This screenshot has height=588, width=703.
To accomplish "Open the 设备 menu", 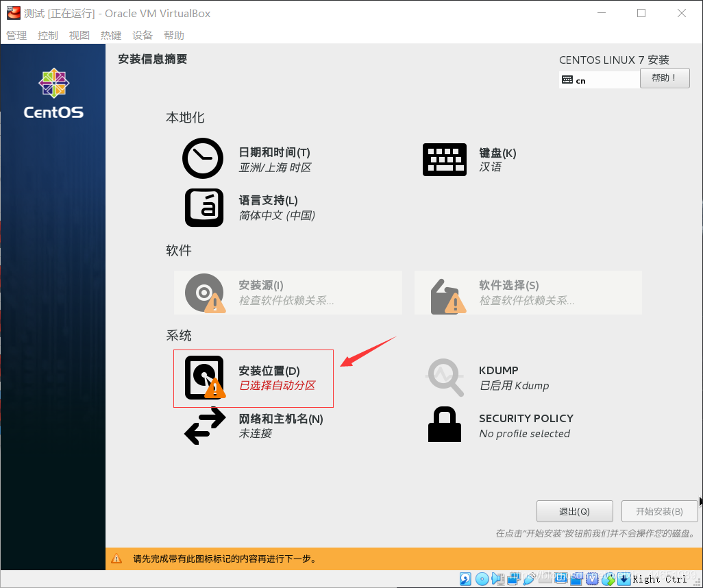I will [143, 35].
